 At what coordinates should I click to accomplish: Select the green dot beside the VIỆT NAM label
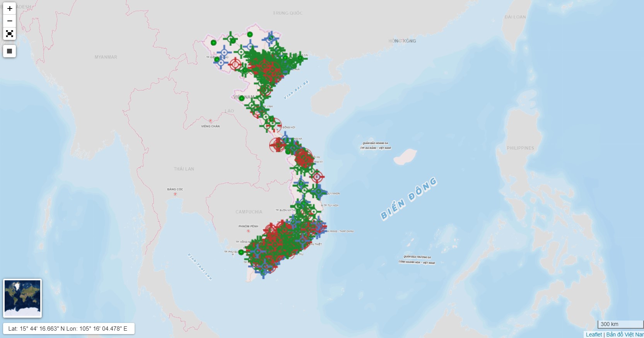coord(242,98)
